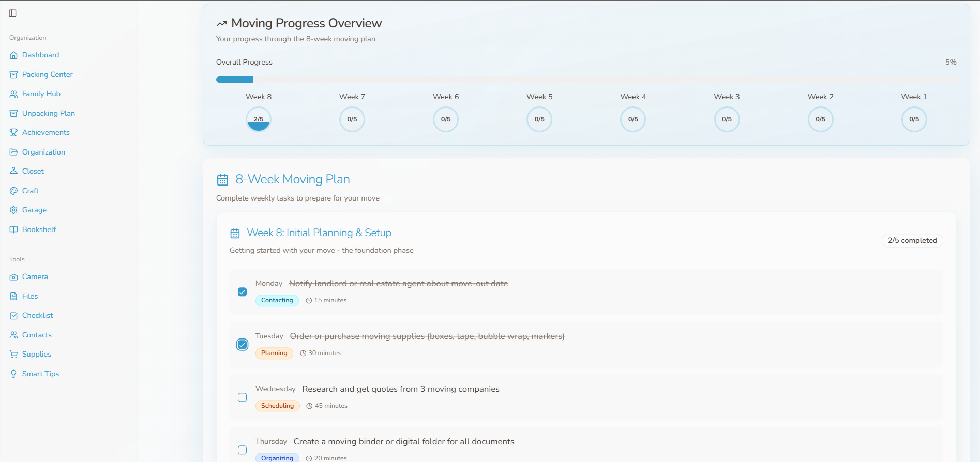Screen dimensions: 980x462
Task: Toggle the sidebar collapse icon
Action: click(x=13, y=13)
